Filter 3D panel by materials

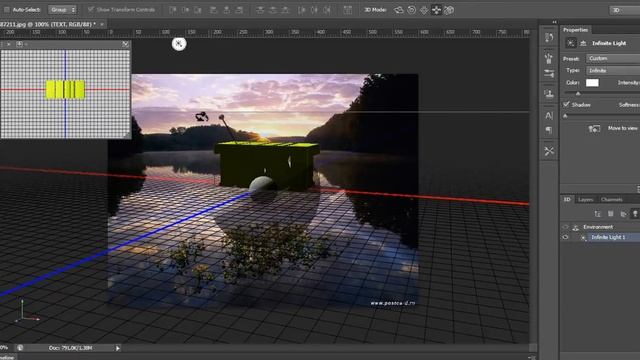(623, 214)
